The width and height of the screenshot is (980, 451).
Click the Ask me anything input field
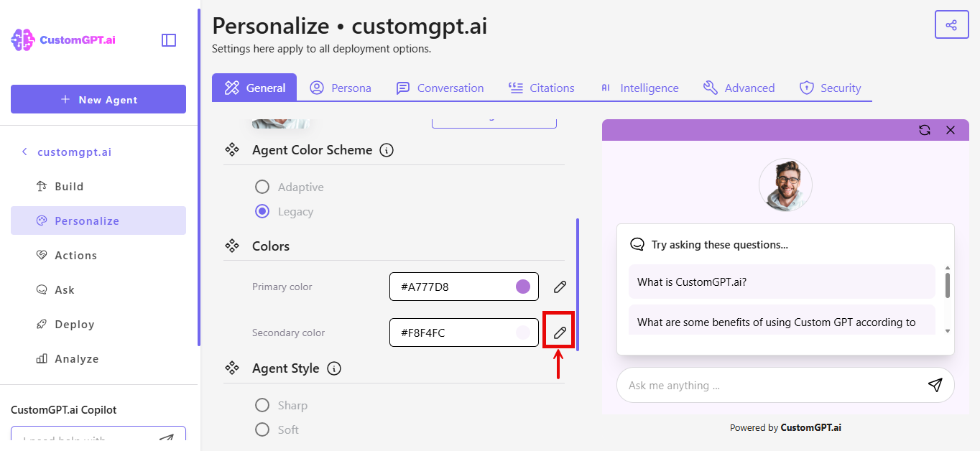tap(762, 385)
